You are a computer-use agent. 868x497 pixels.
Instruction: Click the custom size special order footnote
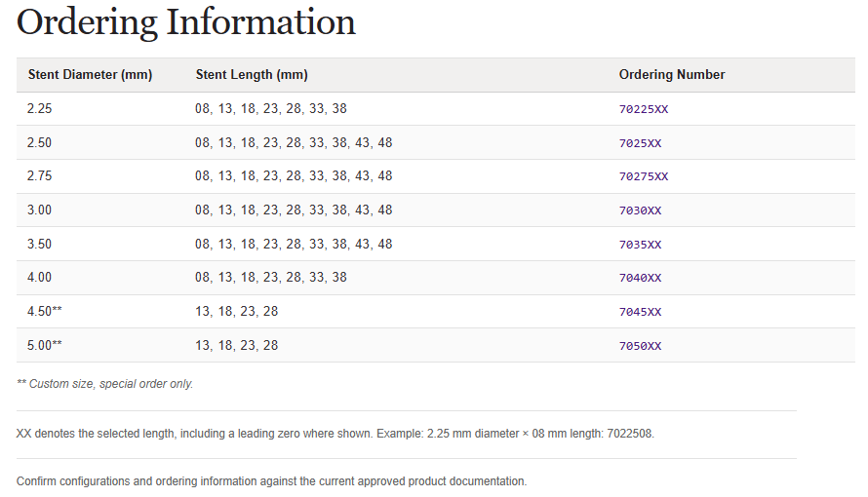click(104, 384)
